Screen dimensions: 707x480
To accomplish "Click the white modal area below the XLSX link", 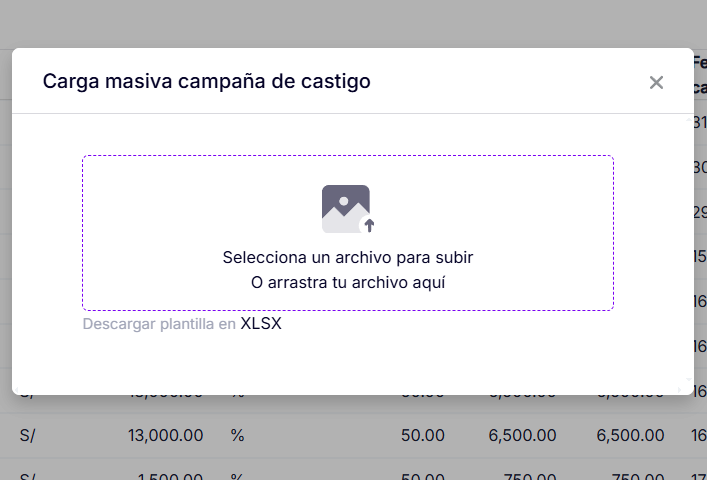I will [x=350, y=362].
